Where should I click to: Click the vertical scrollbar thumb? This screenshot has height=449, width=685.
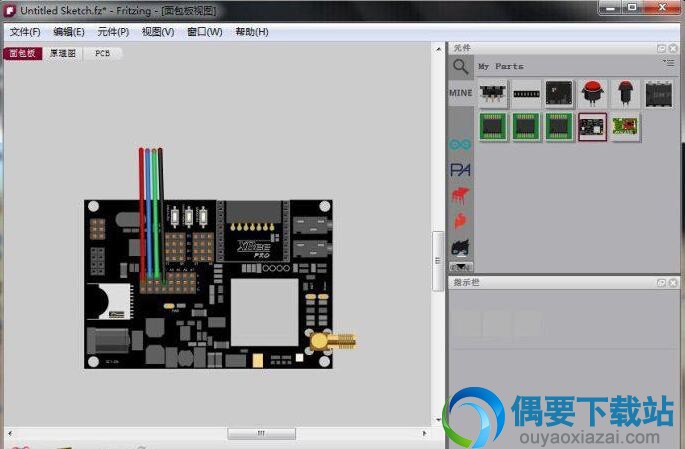pyautogui.click(x=438, y=261)
